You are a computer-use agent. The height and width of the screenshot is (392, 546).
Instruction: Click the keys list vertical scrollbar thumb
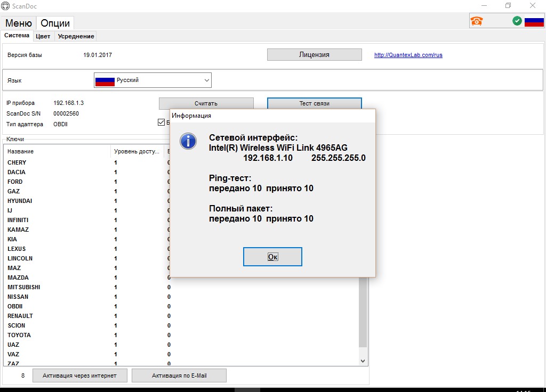tap(363, 312)
